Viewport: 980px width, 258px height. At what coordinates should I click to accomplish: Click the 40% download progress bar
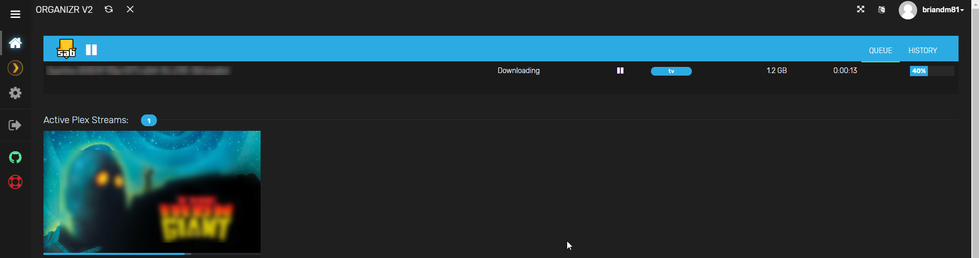pos(932,71)
